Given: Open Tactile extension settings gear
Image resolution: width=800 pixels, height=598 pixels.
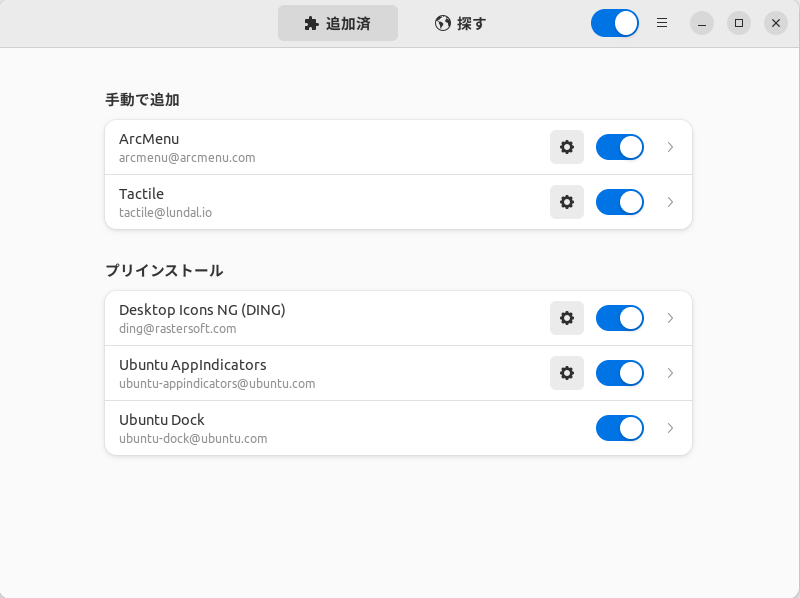Looking at the screenshot, I should [x=567, y=202].
